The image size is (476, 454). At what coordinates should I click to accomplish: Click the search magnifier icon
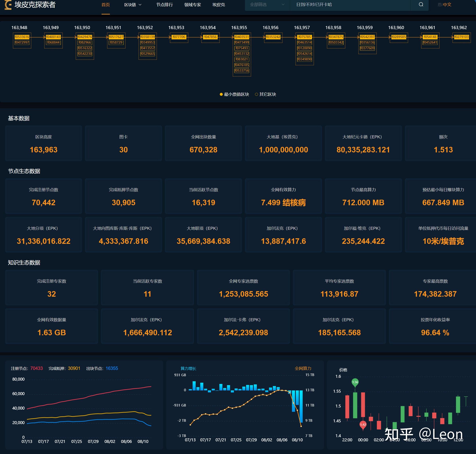421,5
